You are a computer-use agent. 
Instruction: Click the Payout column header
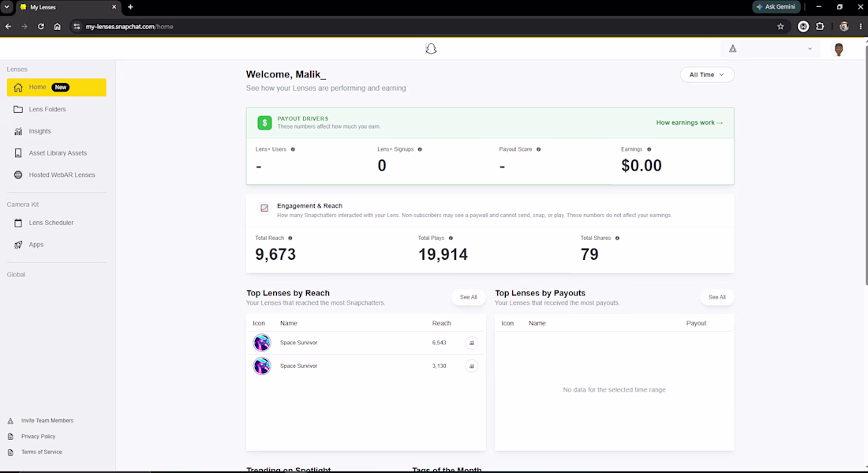[696, 324]
